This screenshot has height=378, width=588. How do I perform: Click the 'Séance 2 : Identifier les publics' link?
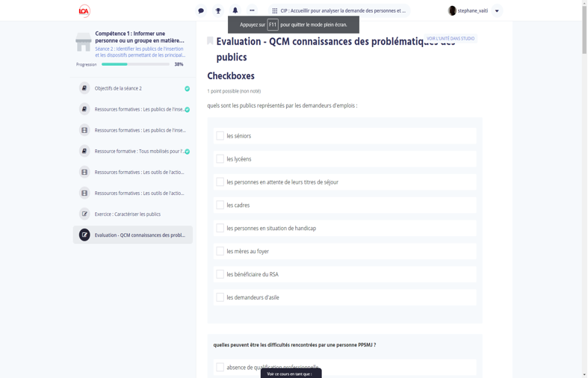click(x=140, y=52)
